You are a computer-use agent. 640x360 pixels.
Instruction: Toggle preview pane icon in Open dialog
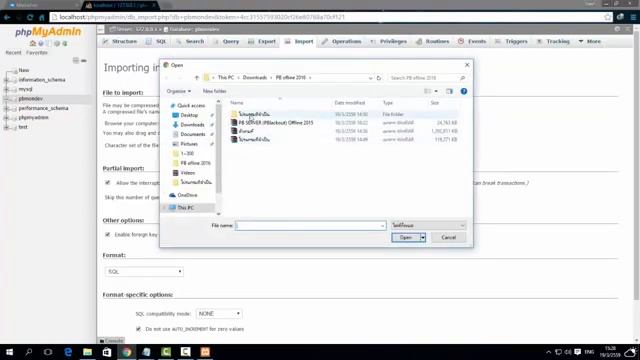(449, 91)
